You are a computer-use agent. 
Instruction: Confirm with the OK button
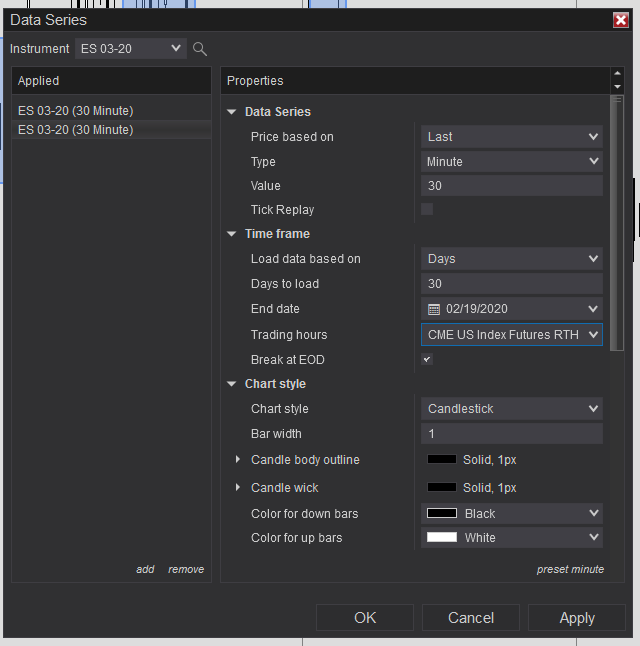tap(365, 618)
